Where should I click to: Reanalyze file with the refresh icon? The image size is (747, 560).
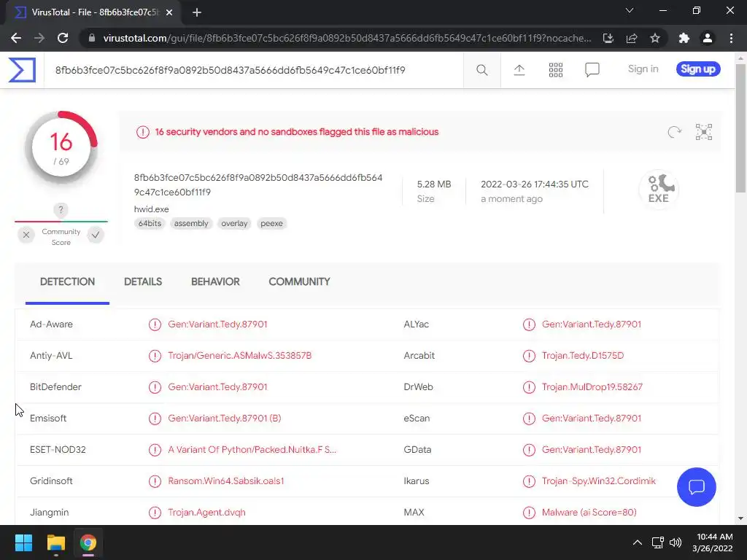click(x=675, y=132)
